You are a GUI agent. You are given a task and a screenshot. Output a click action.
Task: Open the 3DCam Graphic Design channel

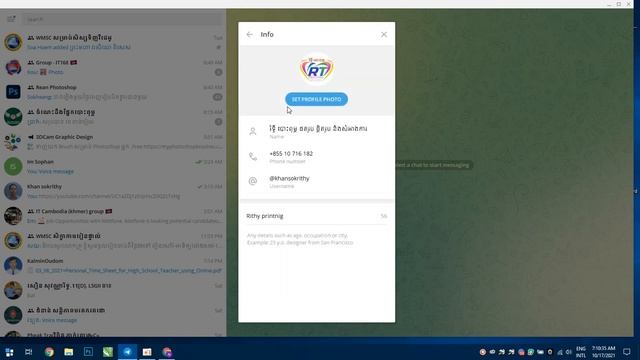coord(113,142)
